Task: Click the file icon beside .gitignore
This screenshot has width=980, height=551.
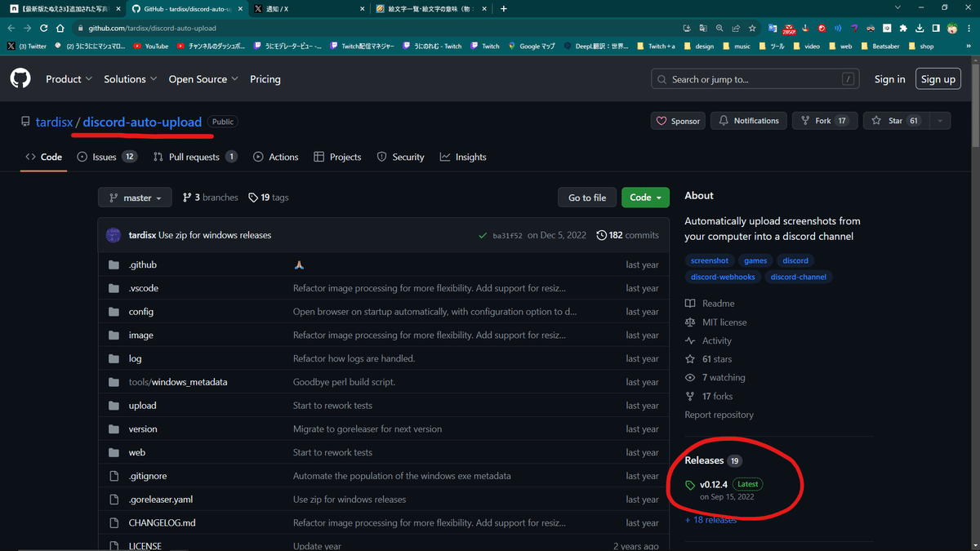Action: tap(114, 476)
